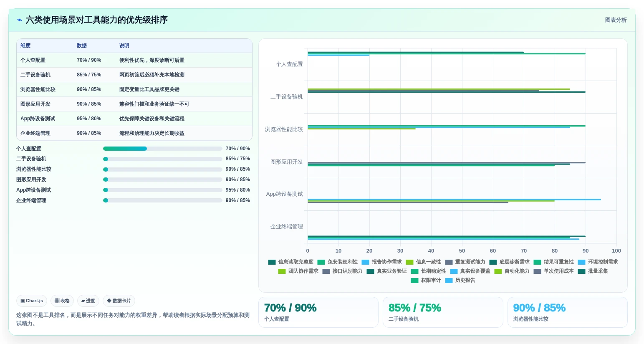Viewport: 644px width, 344px height.
Task: Click the 历史报告 legend swatch
Action: coord(449,281)
